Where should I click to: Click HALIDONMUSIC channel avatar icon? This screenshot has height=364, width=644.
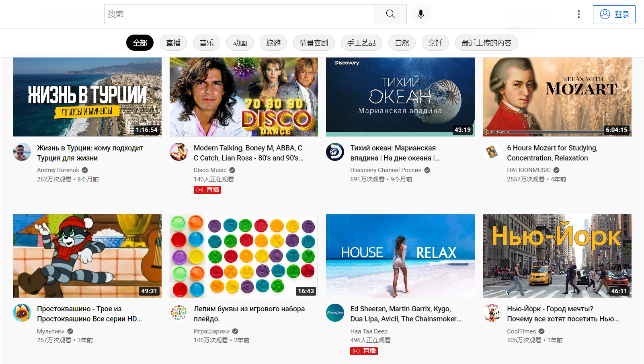[492, 152]
